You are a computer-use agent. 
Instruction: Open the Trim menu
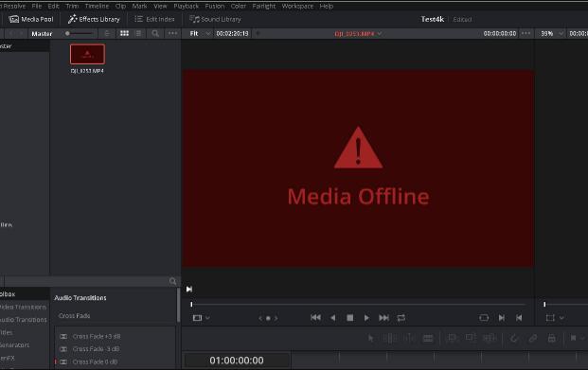[72, 6]
